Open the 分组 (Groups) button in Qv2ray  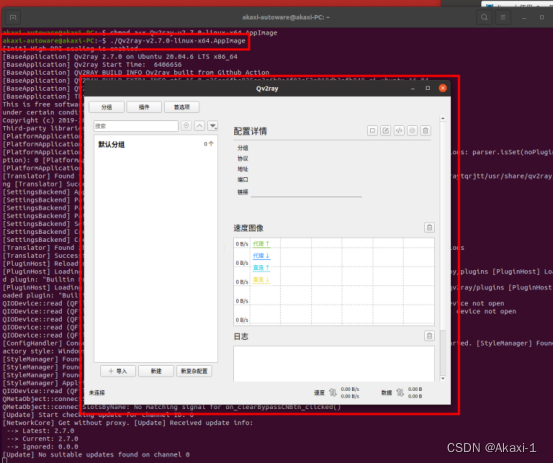(x=107, y=107)
